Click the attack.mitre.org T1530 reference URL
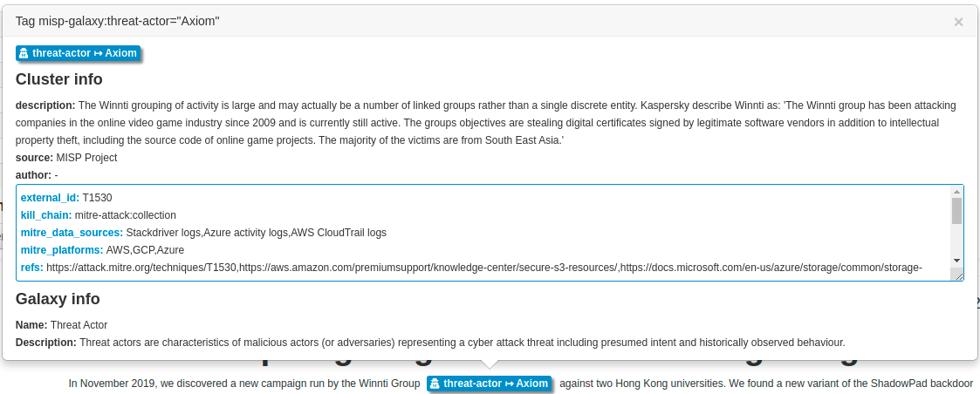 click(x=141, y=268)
